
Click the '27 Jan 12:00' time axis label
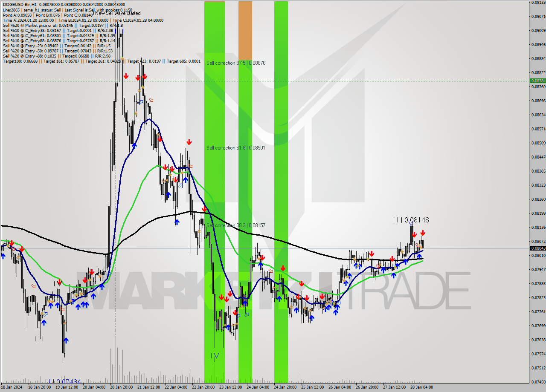(x=394, y=387)
